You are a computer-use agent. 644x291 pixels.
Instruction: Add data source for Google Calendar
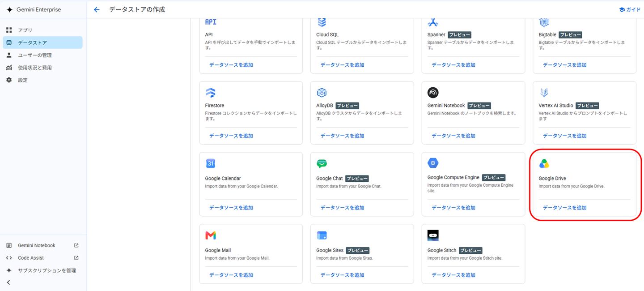coord(231,208)
